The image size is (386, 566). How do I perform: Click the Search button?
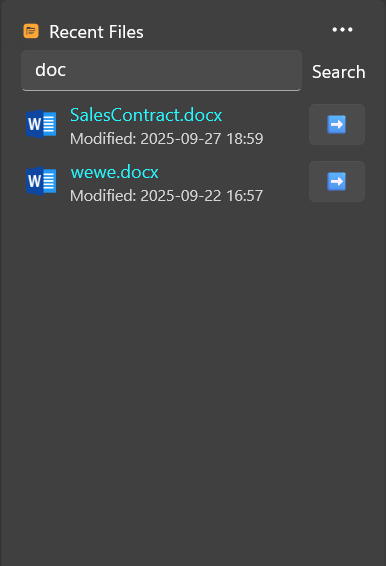[x=339, y=72]
